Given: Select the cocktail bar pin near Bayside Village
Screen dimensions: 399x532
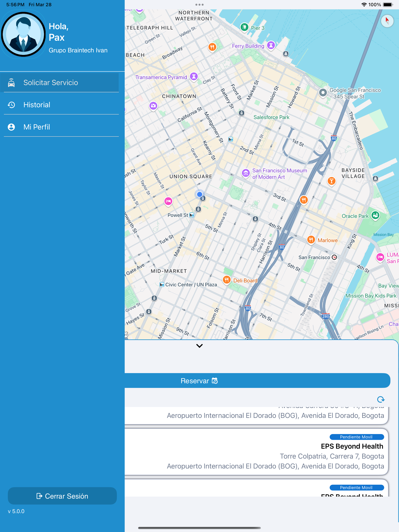Looking at the screenshot, I should click(x=331, y=181).
